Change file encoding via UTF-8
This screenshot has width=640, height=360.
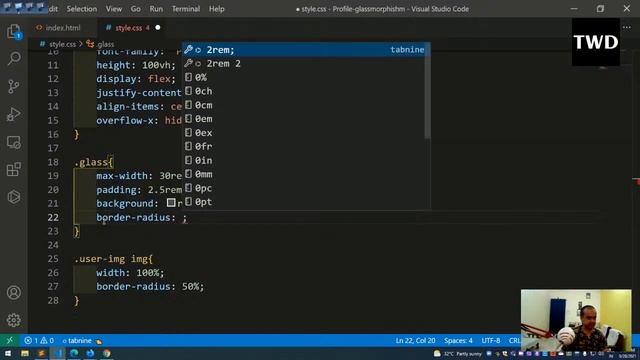pyautogui.click(x=491, y=340)
